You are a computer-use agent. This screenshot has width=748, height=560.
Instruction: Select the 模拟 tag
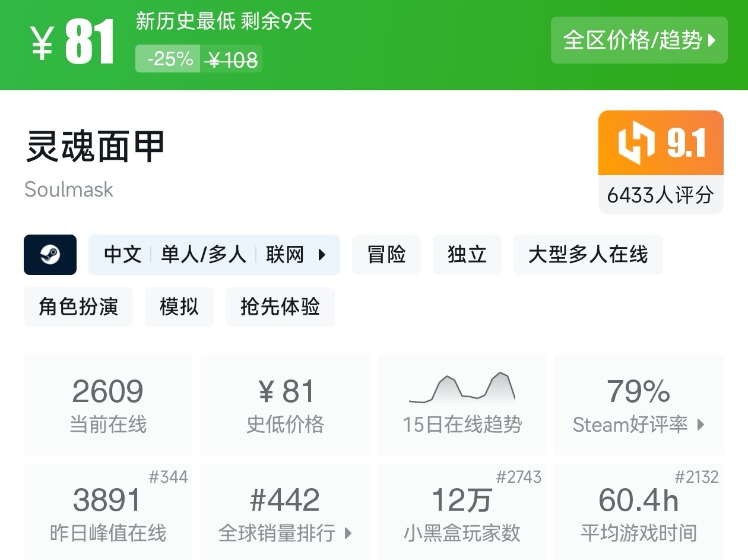point(179,307)
